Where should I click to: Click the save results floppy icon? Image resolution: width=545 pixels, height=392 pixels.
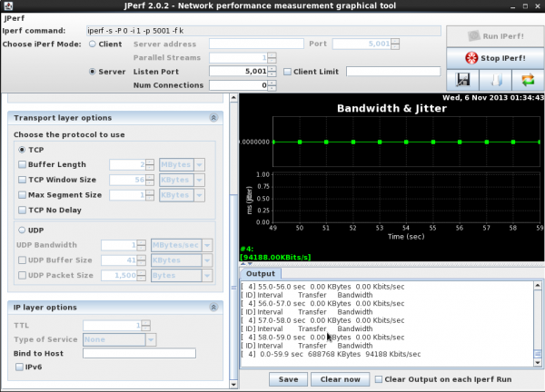462,80
